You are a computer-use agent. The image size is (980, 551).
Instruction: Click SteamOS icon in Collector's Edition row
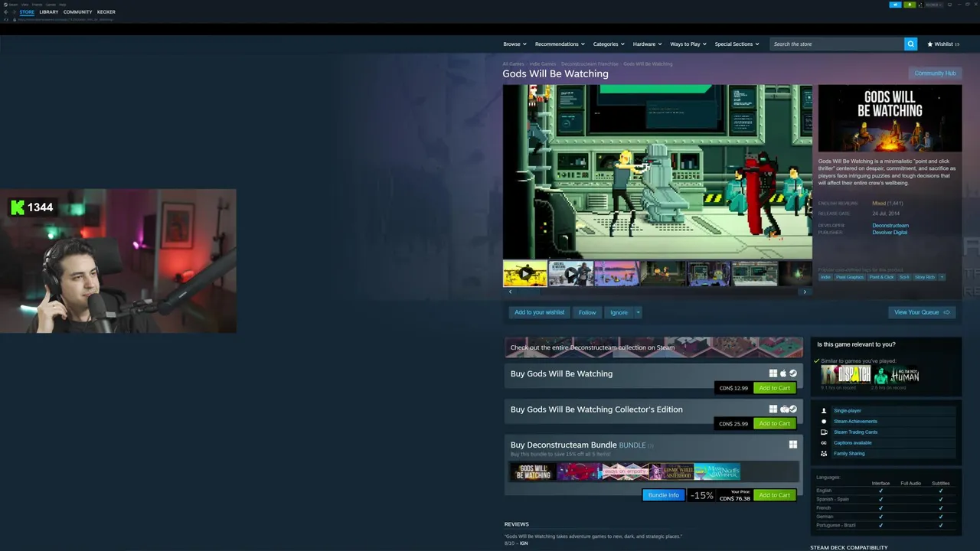pyautogui.click(x=793, y=409)
